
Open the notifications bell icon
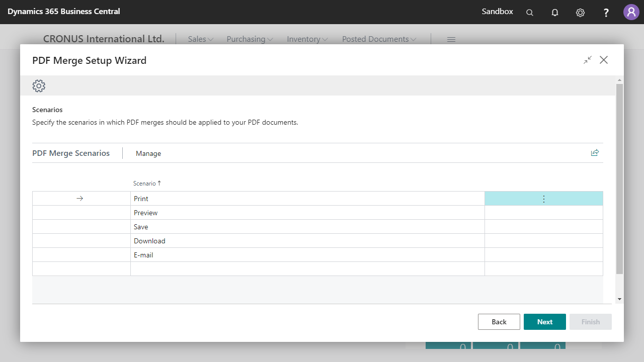[555, 13]
